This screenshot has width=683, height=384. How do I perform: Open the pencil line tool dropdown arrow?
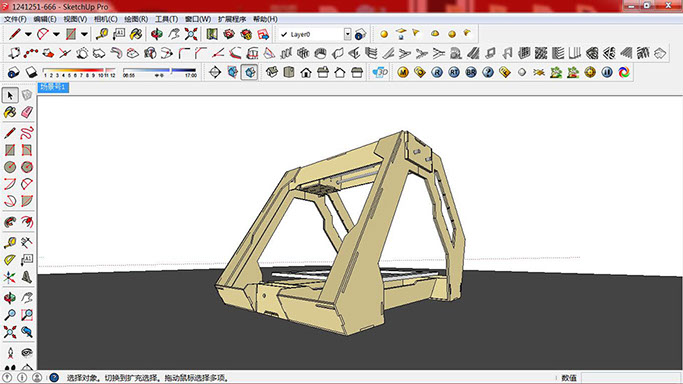coord(28,34)
